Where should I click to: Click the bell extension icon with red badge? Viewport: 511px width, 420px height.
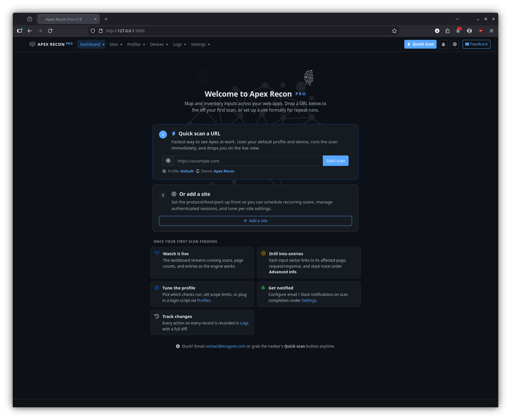(x=458, y=31)
